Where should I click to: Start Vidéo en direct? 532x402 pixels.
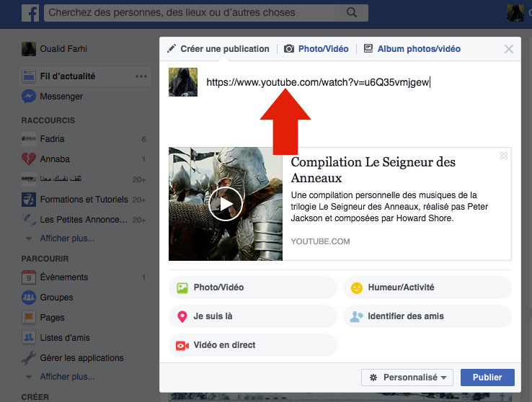253,345
